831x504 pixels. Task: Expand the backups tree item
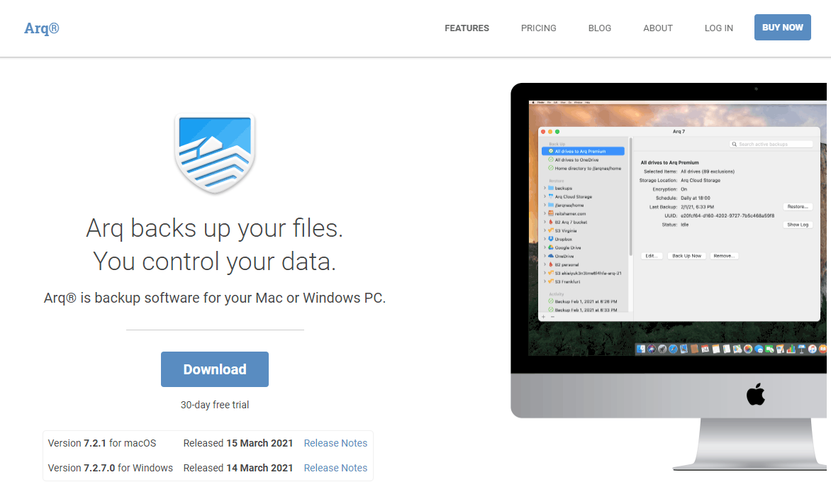[x=545, y=189]
